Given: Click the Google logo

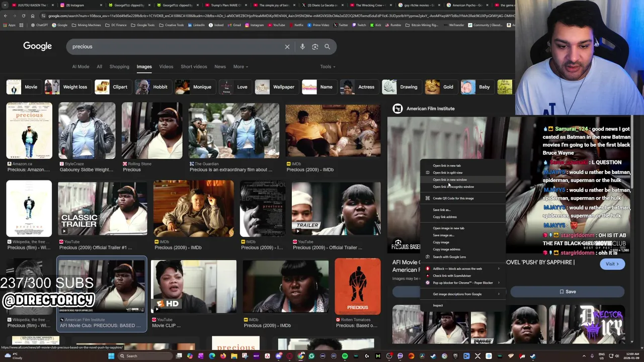Looking at the screenshot, I should point(37,46).
